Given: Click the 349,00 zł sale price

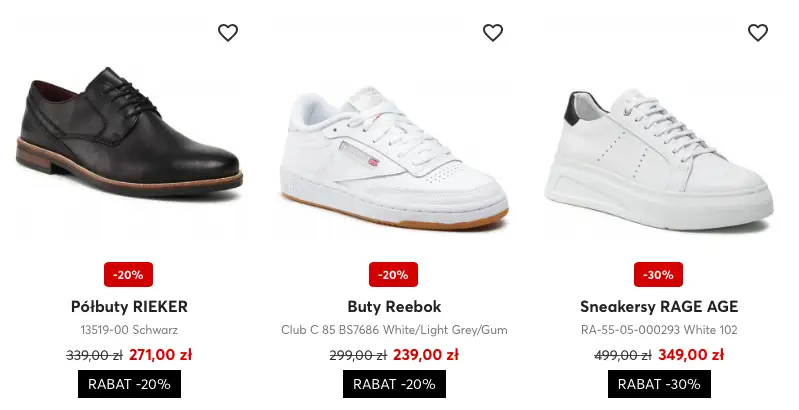Looking at the screenshot, I should tap(691, 354).
